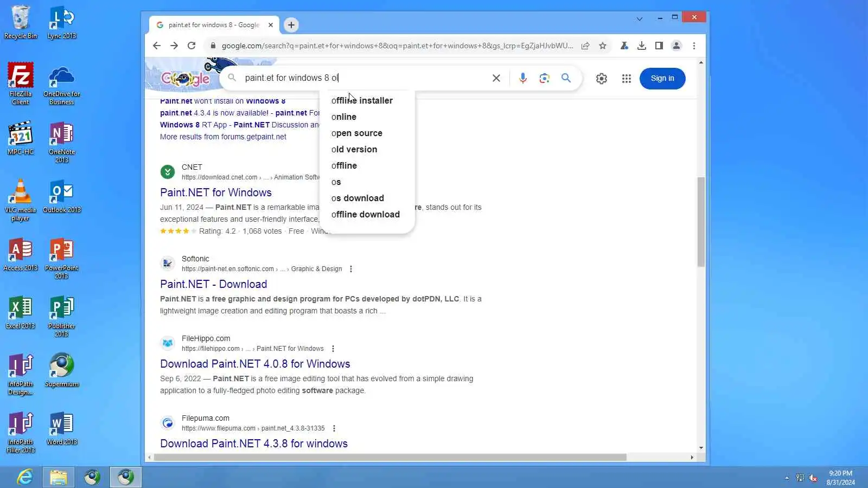Open more options for the Softonic result

(351, 269)
